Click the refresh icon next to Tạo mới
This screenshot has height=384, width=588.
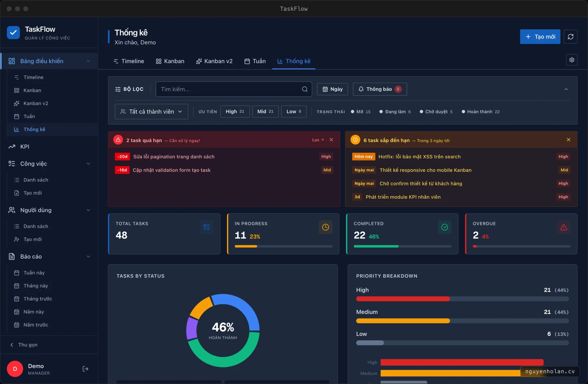570,37
